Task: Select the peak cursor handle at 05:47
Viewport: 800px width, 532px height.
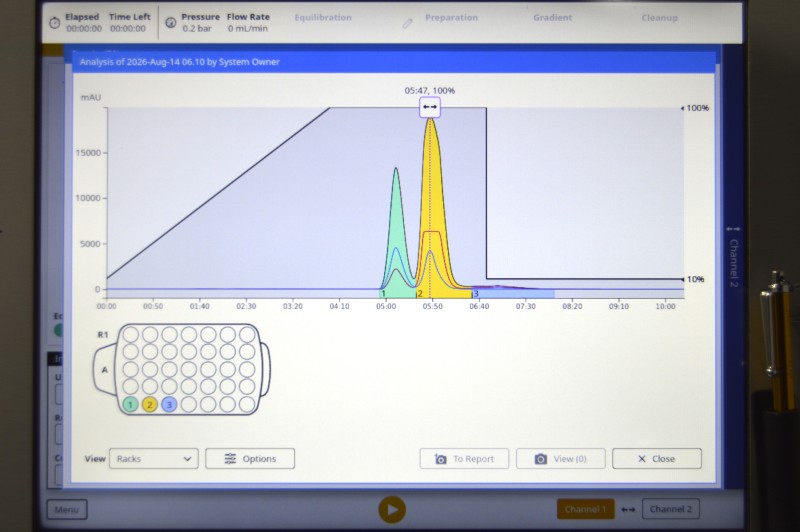Action: 430,107
